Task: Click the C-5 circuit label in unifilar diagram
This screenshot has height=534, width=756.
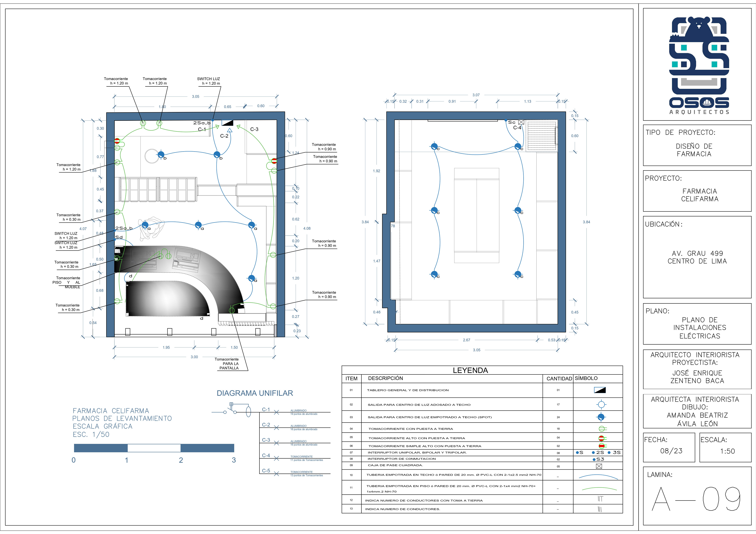Action: pos(266,471)
